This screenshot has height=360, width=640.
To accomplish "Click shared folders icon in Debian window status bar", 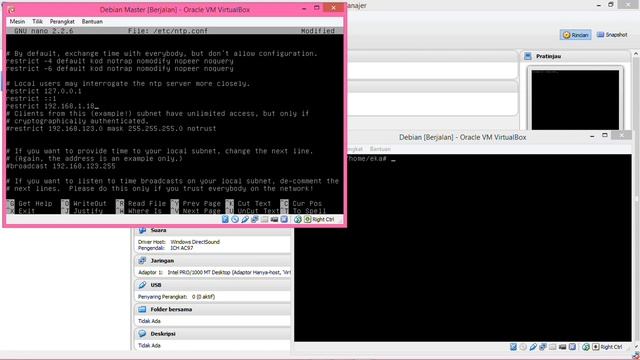I will 552,347.
